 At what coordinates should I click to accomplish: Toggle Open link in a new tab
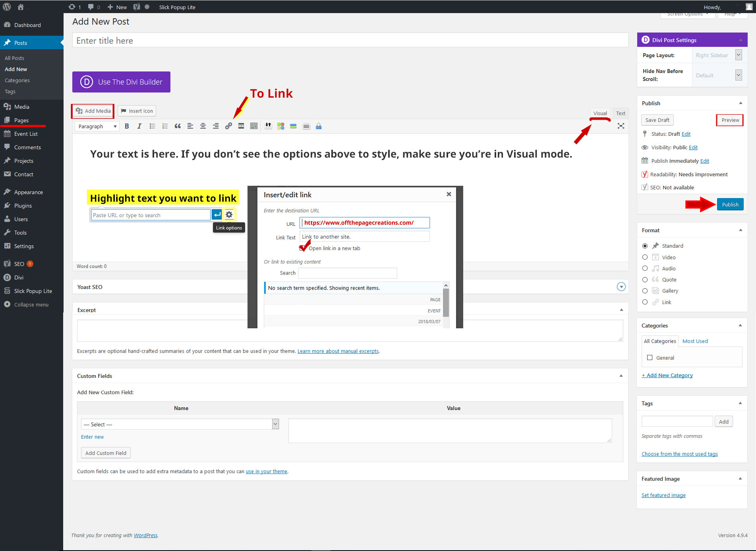tap(302, 249)
